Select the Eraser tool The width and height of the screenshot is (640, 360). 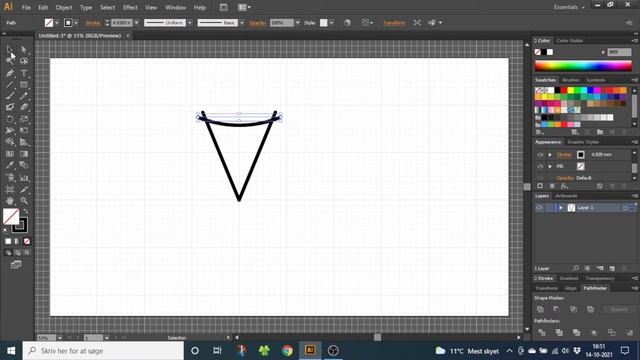pyautogui.click(x=24, y=107)
